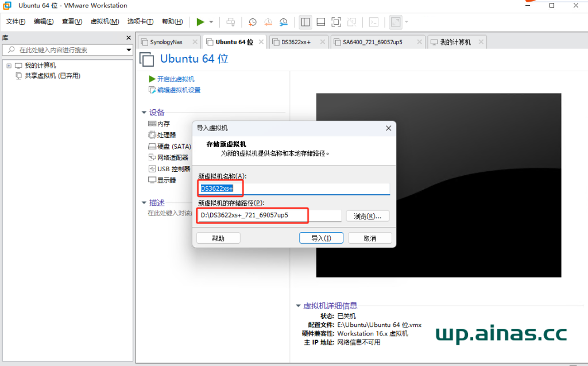Viewport: 588px width, 366px height.
Task: Collapse the 虚拟机详细信息 section
Action: click(298, 306)
